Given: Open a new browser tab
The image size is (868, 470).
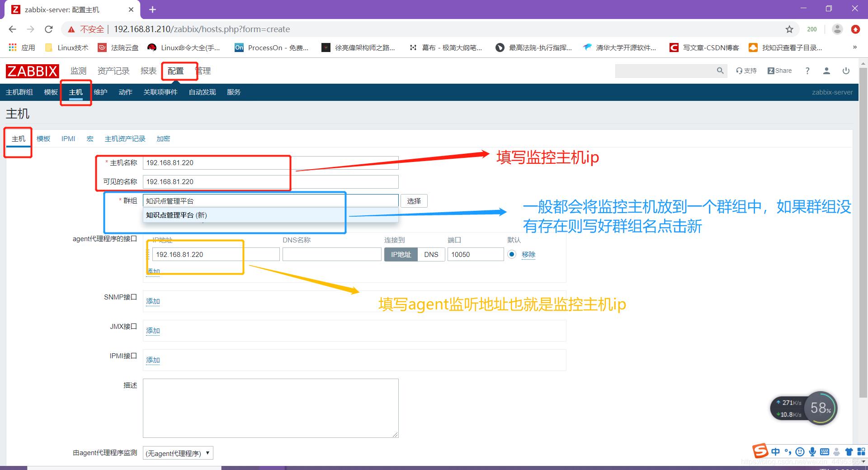Looking at the screenshot, I should coord(152,9).
